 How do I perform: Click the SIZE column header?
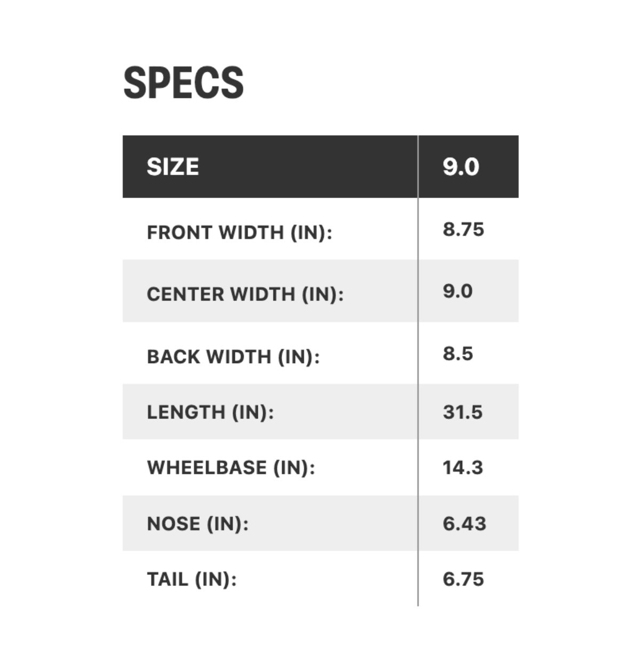tap(173, 167)
